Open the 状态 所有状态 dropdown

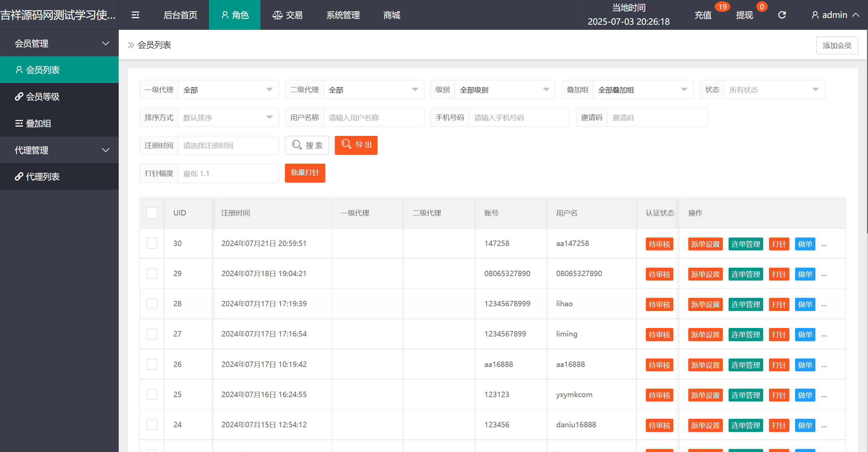coord(774,90)
